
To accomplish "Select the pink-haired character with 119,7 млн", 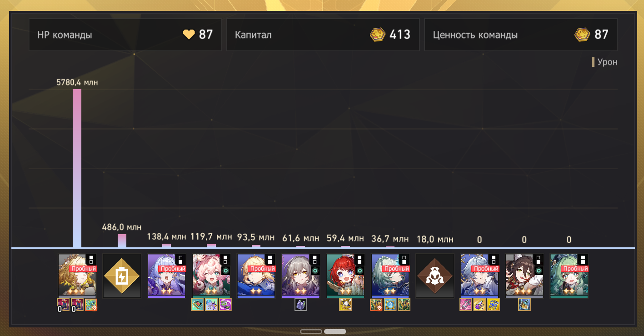I will pos(211,276).
